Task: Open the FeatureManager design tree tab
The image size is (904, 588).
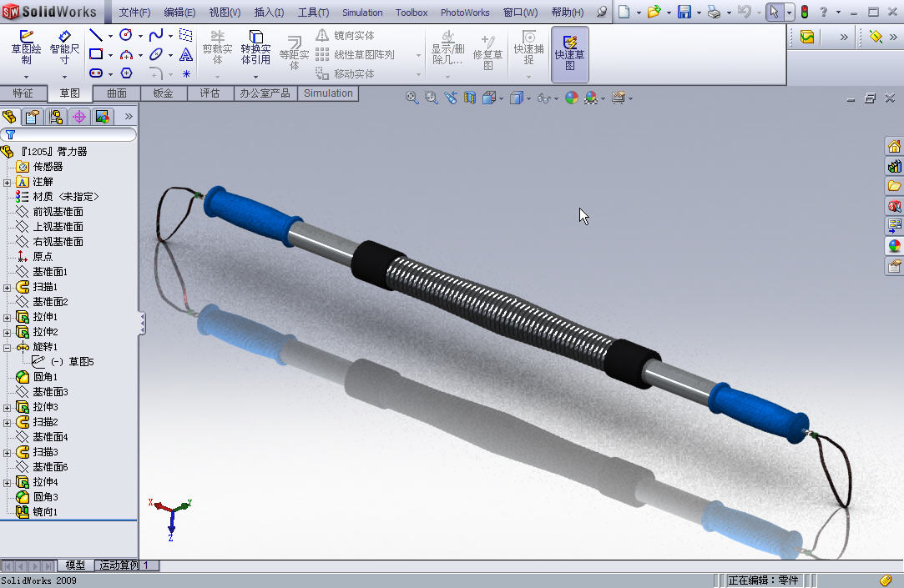Action: [x=9, y=117]
